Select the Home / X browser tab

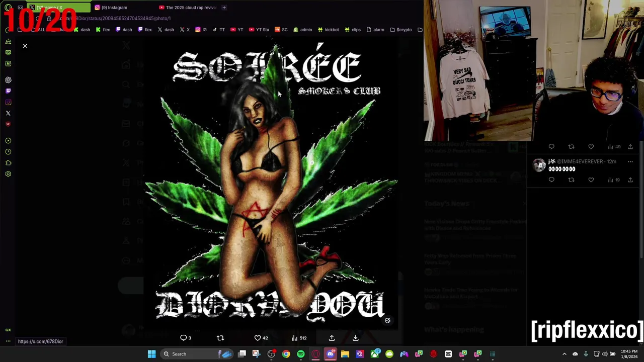pyautogui.click(x=58, y=8)
